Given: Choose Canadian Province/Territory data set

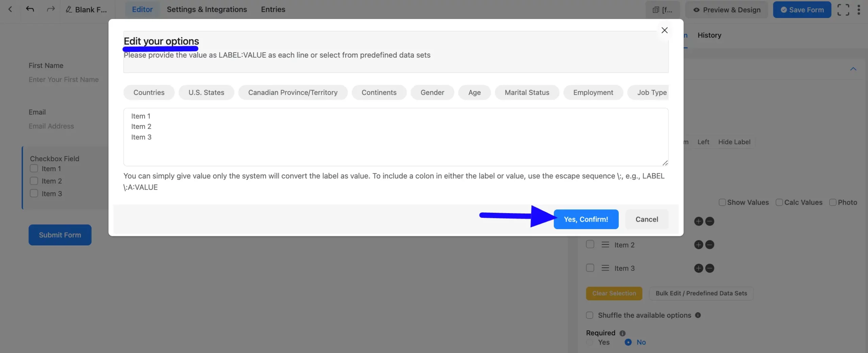Looking at the screenshot, I should tap(293, 92).
